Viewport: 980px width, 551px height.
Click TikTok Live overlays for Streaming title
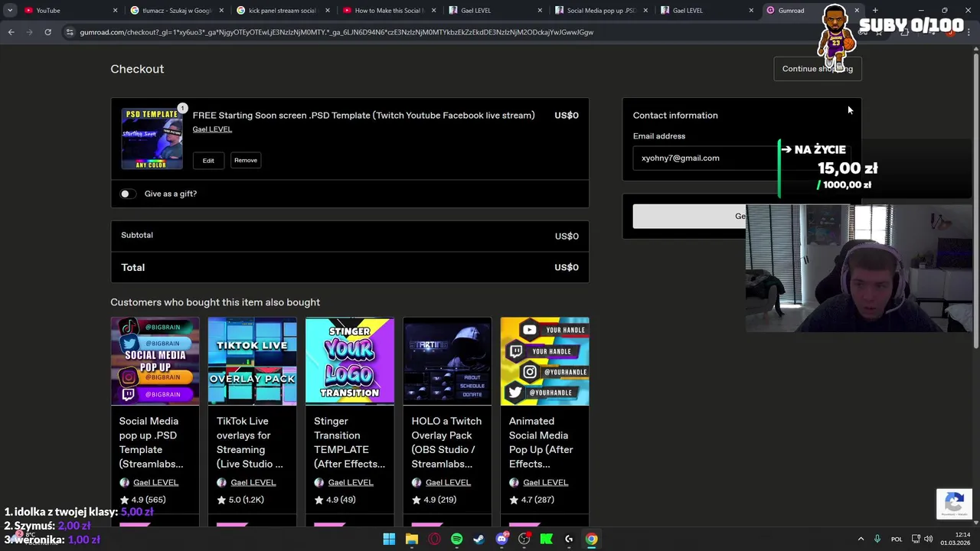coord(250,442)
